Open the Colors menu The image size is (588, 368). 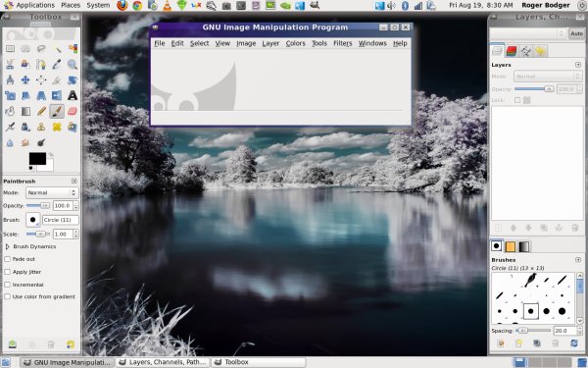296,43
